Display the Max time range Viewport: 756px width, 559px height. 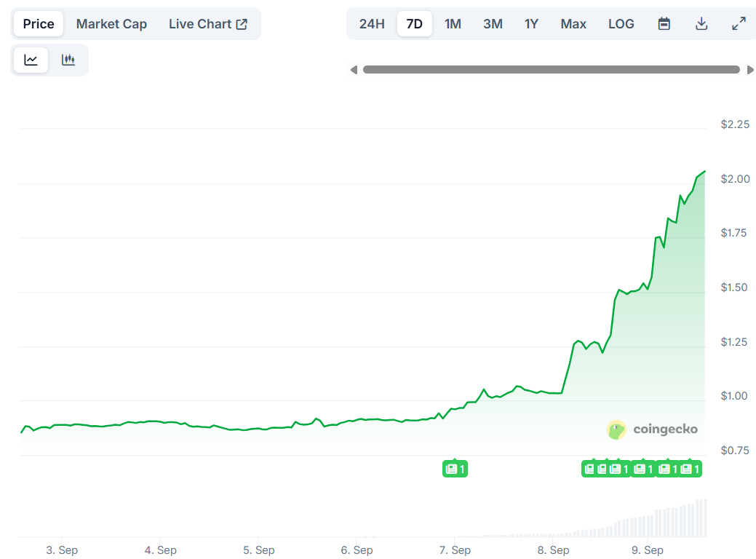pyautogui.click(x=573, y=23)
